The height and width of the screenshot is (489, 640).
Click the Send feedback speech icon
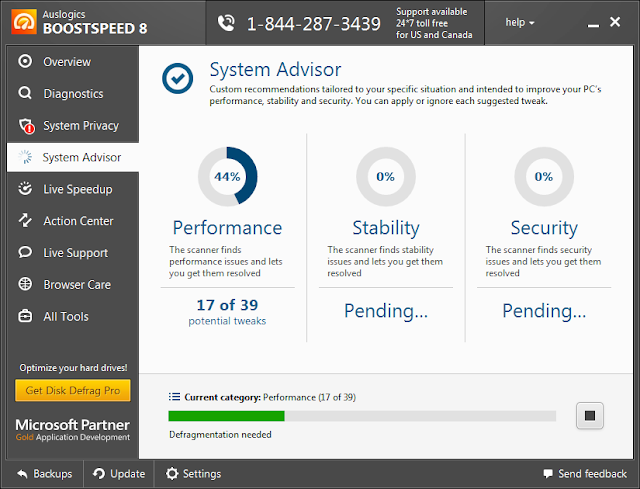(x=548, y=473)
